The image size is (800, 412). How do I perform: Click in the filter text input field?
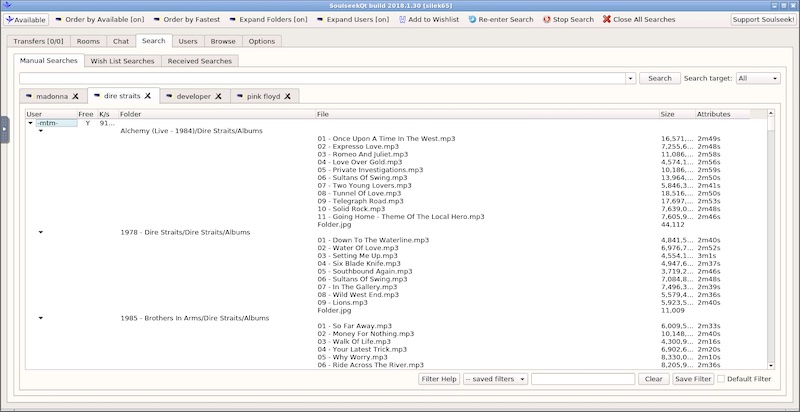(583, 379)
